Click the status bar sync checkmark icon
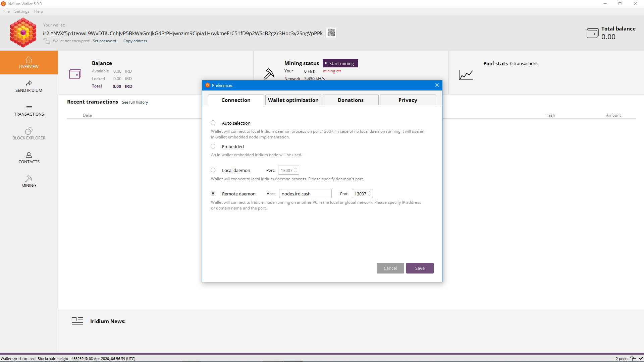 click(641, 358)
